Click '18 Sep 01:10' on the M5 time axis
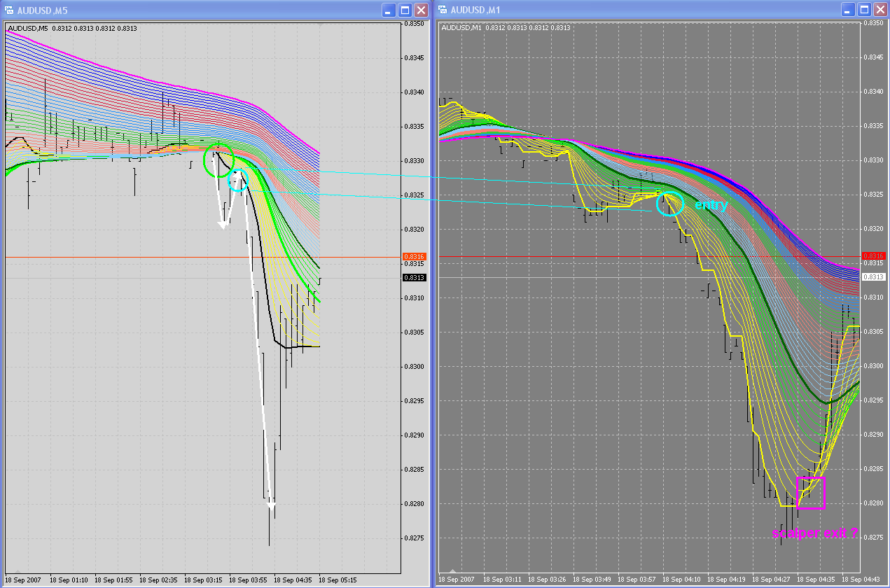The image size is (890, 588). click(69, 580)
